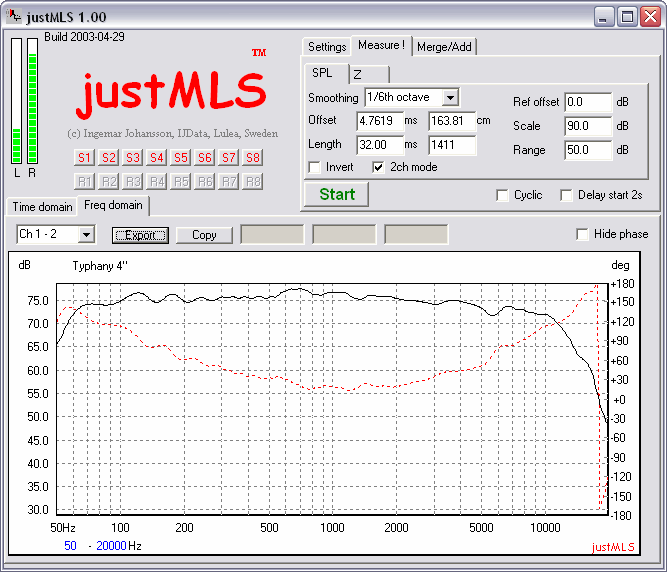Image resolution: width=667 pixels, height=572 pixels.
Task: Click the Offset cm field 163.81
Action: click(452, 121)
